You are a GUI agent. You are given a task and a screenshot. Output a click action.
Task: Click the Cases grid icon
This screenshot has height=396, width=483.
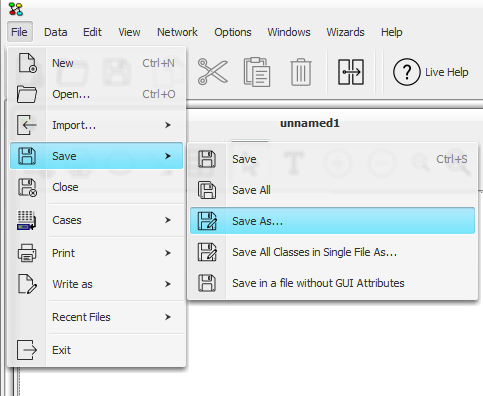point(27,220)
